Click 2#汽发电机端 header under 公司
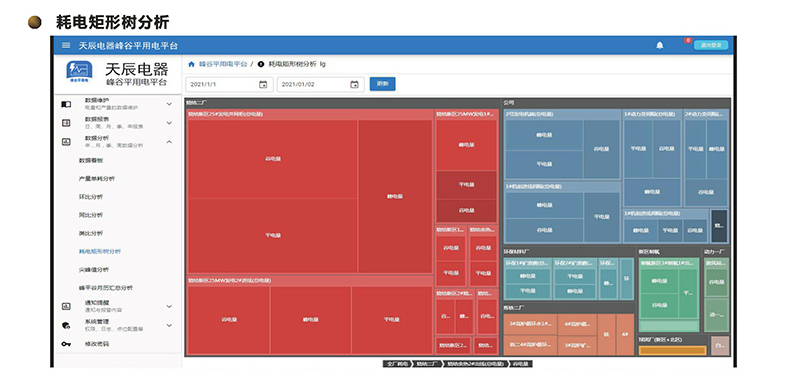796x372 pixels. [x=562, y=114]
